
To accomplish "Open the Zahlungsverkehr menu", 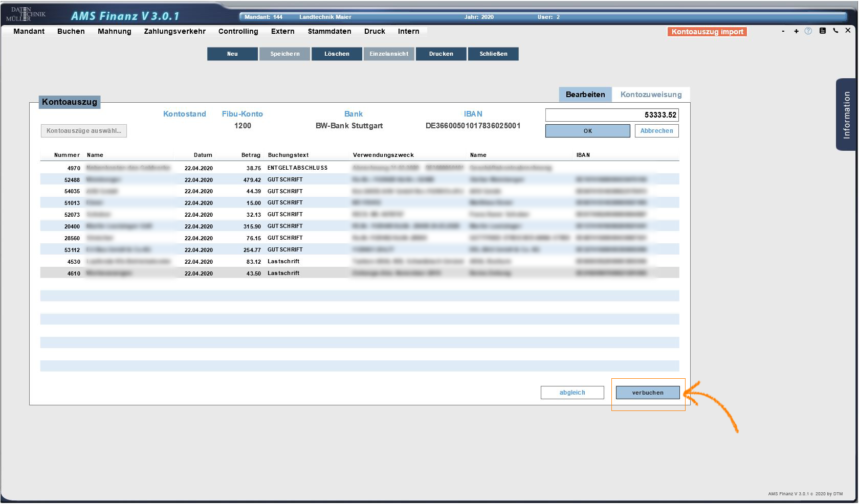I will click(174, 31).
